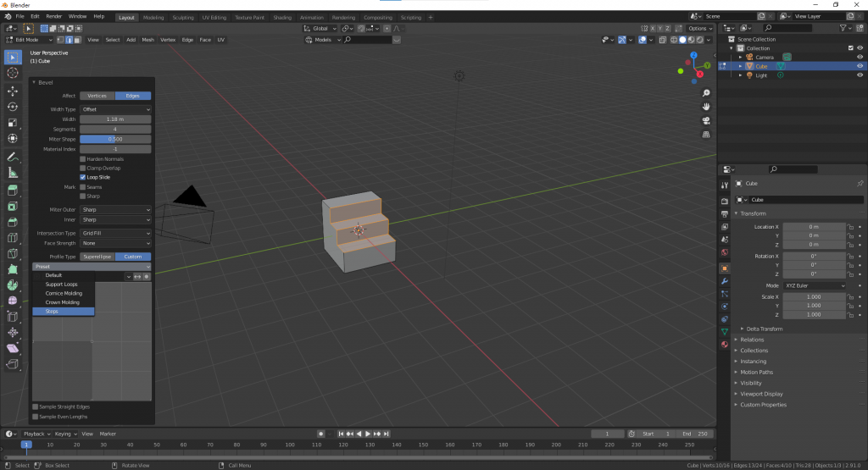Open the rotation Mode XYZ Euler dropdown
This screenshot has height=470, width=868.
click(815, 286)
